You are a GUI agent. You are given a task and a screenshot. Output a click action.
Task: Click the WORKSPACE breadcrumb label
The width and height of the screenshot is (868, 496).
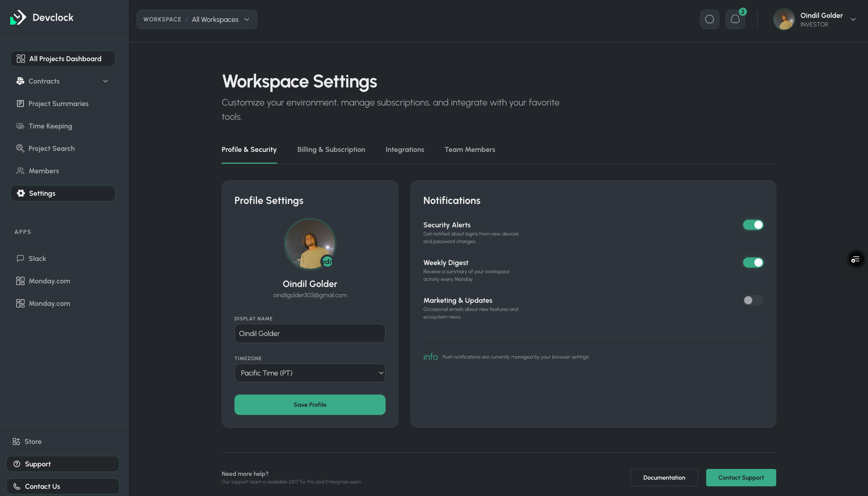click(x=162, y=19)
